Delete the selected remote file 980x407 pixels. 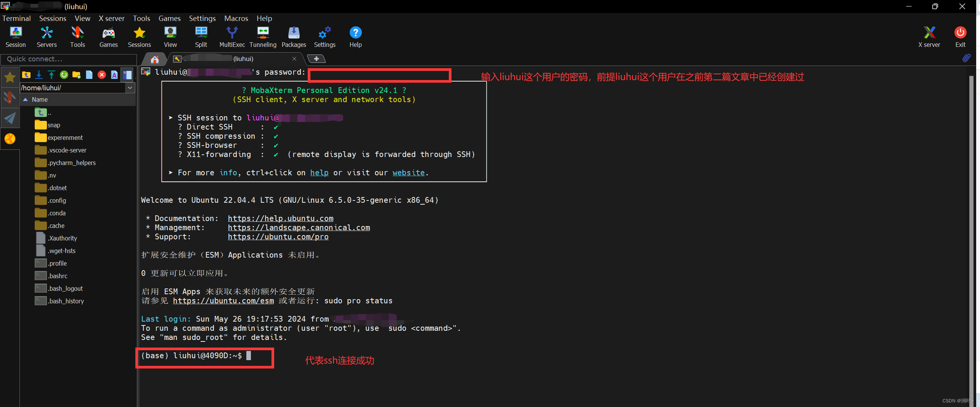point(101,75)
